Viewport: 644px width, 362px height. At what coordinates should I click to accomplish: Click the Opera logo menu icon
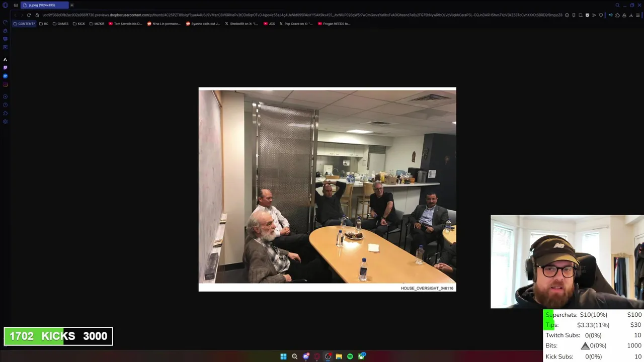[x=5, y=5]
